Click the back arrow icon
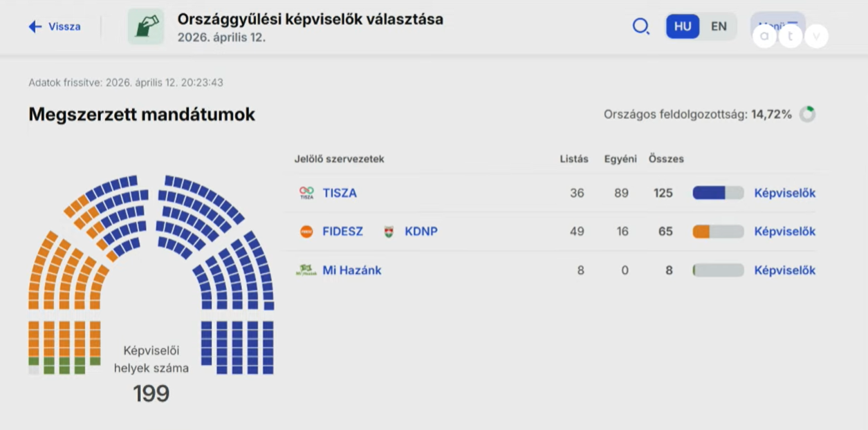Screen dimensions: 868x430 pos(35,27)
